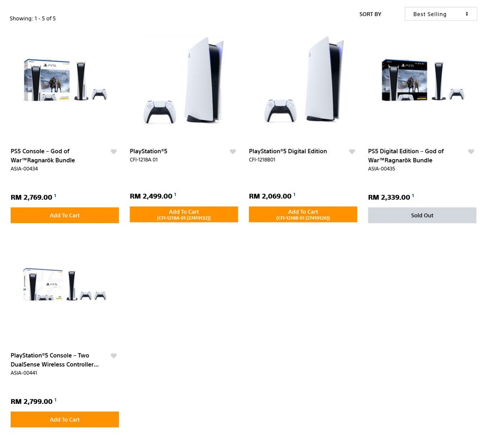
Task: Click footnote 1 beside RM 2,499.00
Action: click(x=175, y=195)
